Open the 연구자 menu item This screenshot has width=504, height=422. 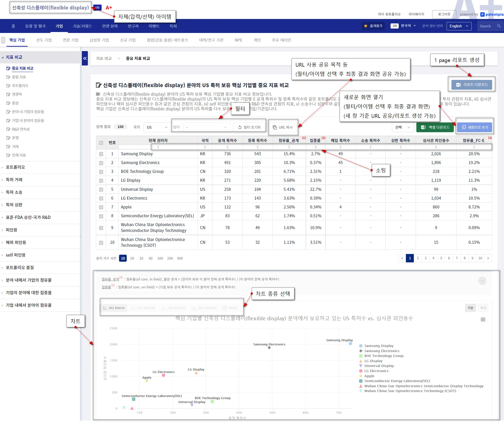tap(133, 26)
